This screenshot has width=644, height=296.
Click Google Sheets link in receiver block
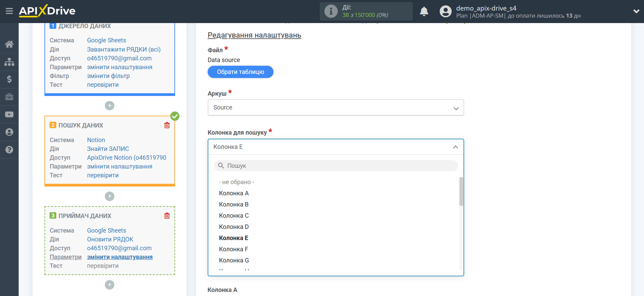(x=107, y=231)
